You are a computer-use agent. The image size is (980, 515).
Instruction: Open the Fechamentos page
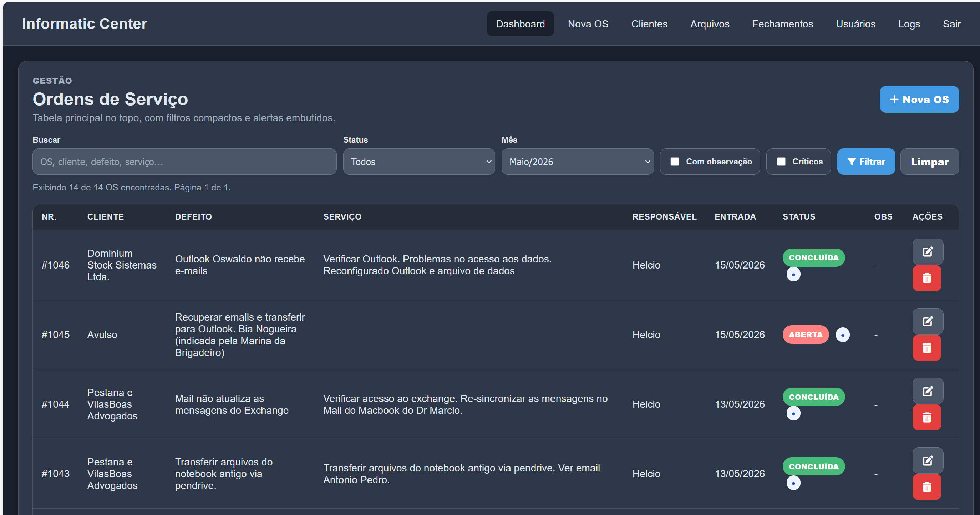click(x=782, y=24)
